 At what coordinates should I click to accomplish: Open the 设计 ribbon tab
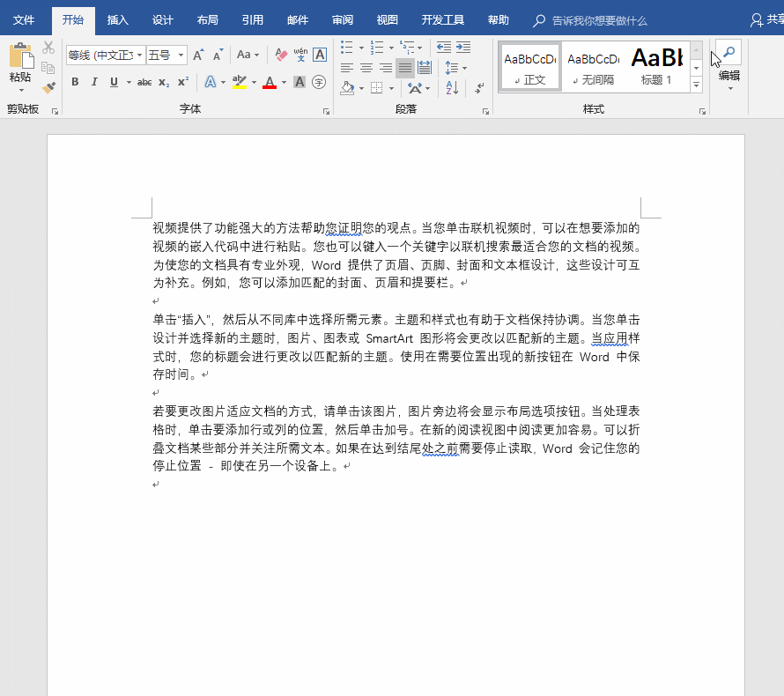coord(162,19)
